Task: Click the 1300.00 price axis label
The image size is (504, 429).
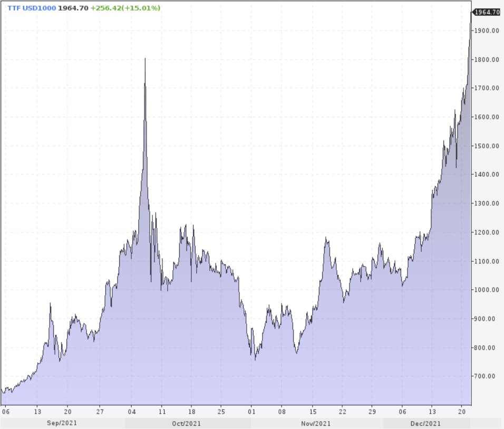Action: (487, 203)
